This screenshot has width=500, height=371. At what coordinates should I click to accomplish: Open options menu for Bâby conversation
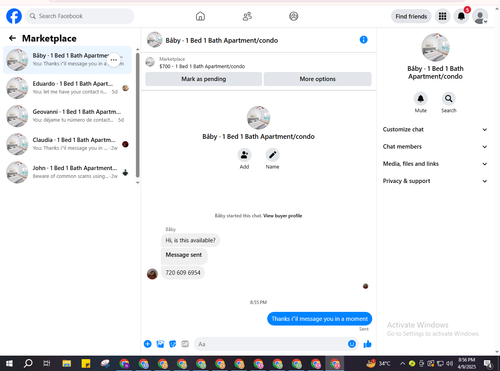click(114, 60)
